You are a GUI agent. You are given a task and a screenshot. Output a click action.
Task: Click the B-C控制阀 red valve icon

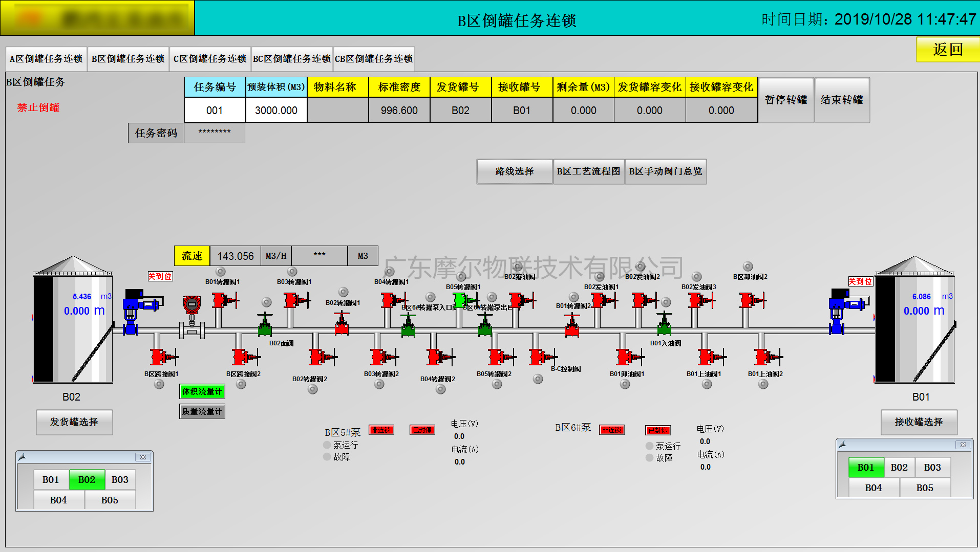pos(539,357)
